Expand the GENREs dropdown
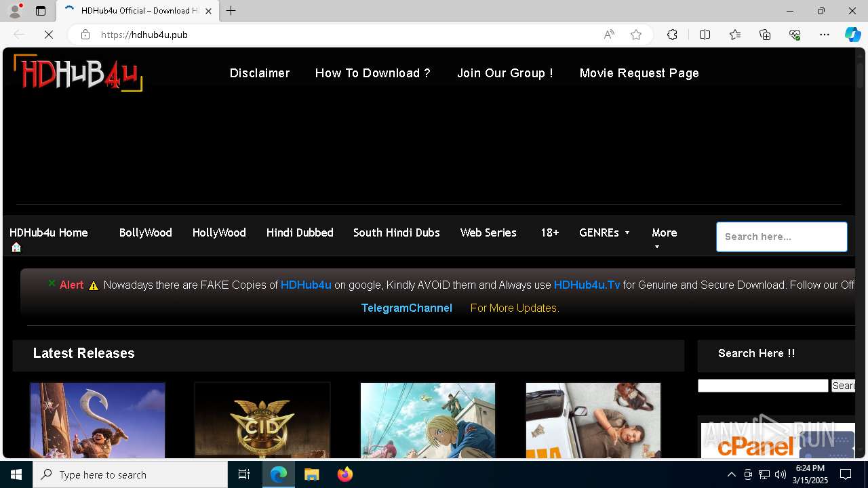The image size is (868, 488). click(x=604, y=232)
